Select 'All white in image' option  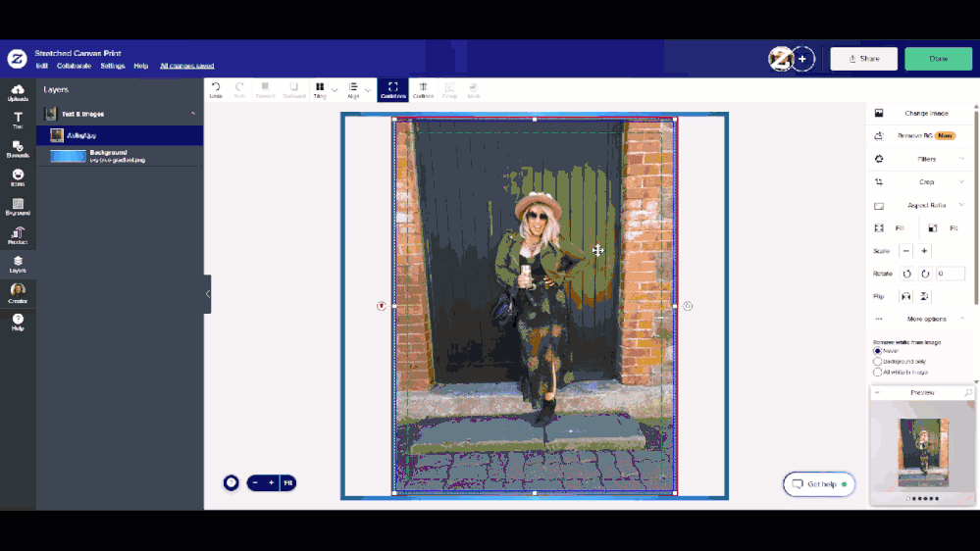(x=878, y=373)
